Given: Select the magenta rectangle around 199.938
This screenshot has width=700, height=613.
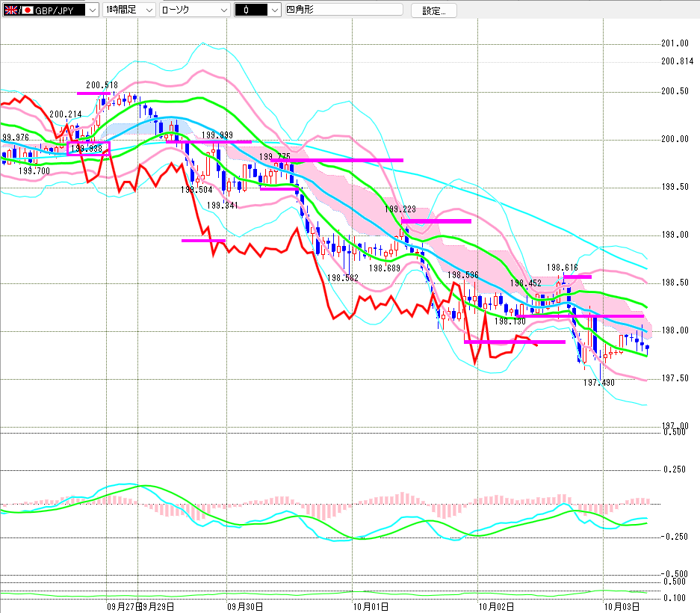Looking at the screenshot, I should tap(88, 148).
